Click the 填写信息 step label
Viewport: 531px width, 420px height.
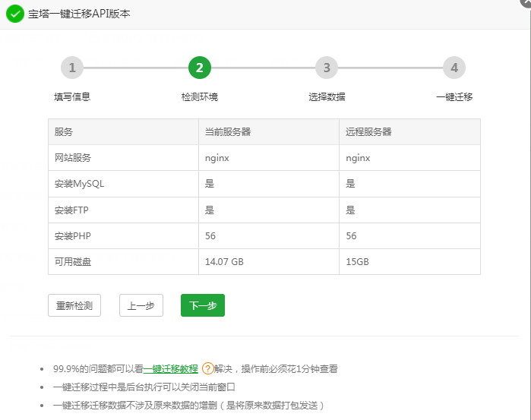(72, 97)
